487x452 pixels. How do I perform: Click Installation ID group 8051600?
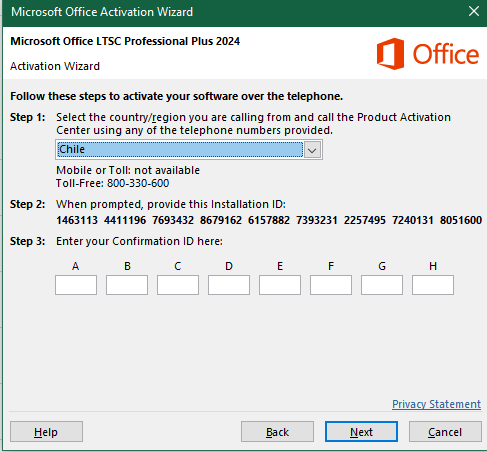(x=461, y=220)
